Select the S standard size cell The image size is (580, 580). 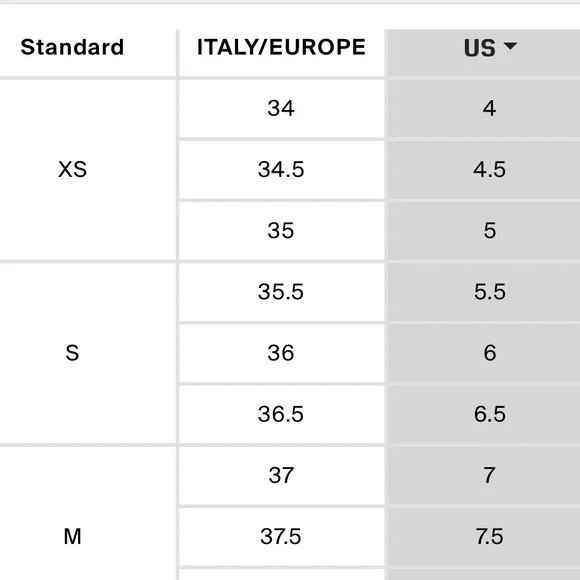(x=87, y=353)
